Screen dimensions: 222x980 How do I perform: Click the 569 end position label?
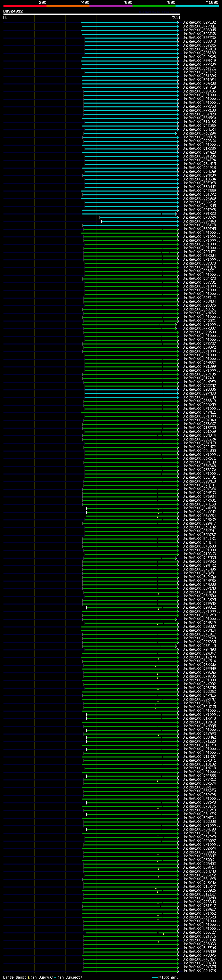[175, 17]
